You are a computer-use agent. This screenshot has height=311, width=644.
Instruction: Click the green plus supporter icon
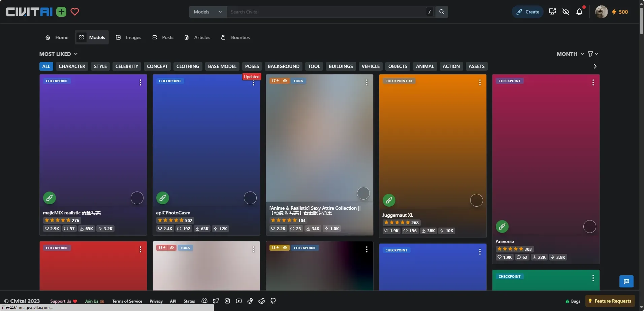[x=61, y=12]
